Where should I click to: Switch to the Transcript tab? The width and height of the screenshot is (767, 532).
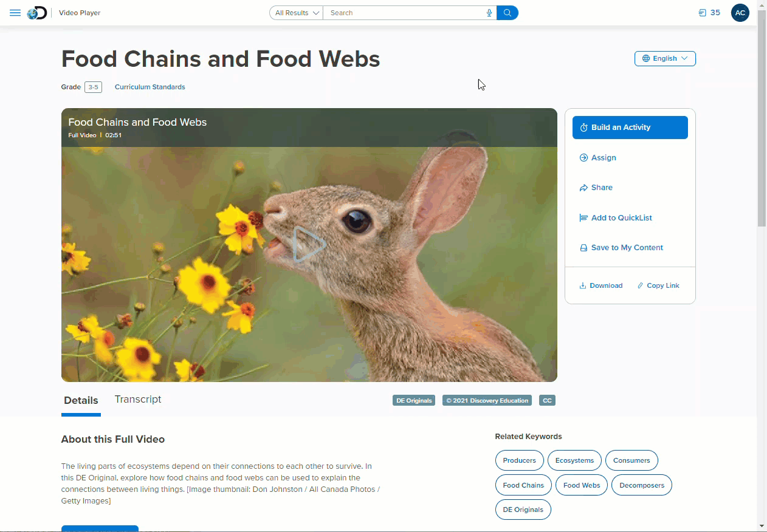(x=138, y=399)
